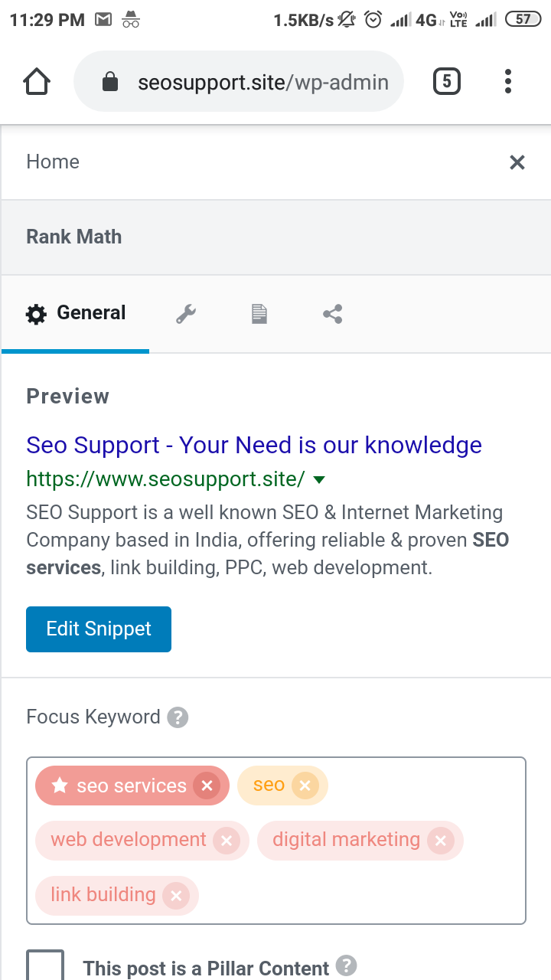
Task: Open the browser three-dot overflow menu
Action: (507, 80)
